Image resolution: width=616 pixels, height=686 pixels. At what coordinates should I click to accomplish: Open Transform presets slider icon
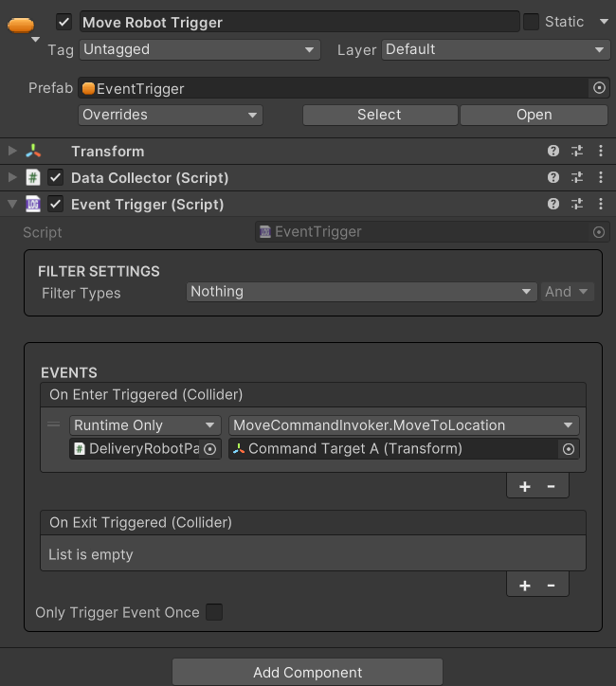coord(577,151)
